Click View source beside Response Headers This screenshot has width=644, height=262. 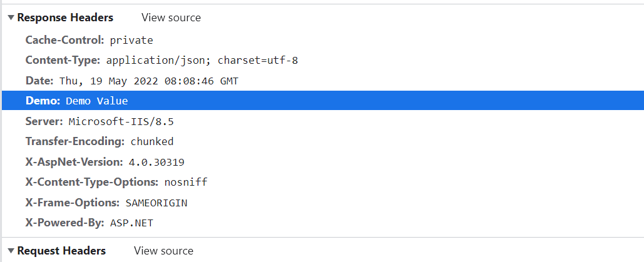pos(171,18)
